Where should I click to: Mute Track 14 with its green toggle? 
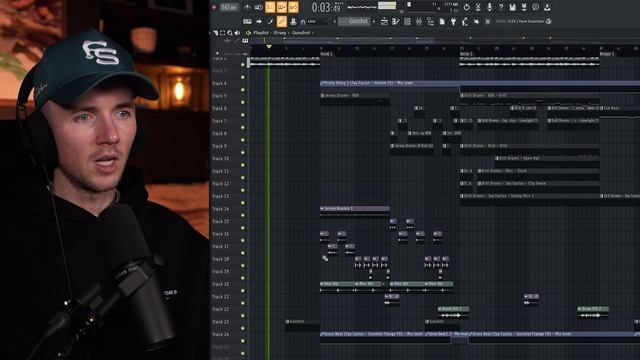pos(243,215)
